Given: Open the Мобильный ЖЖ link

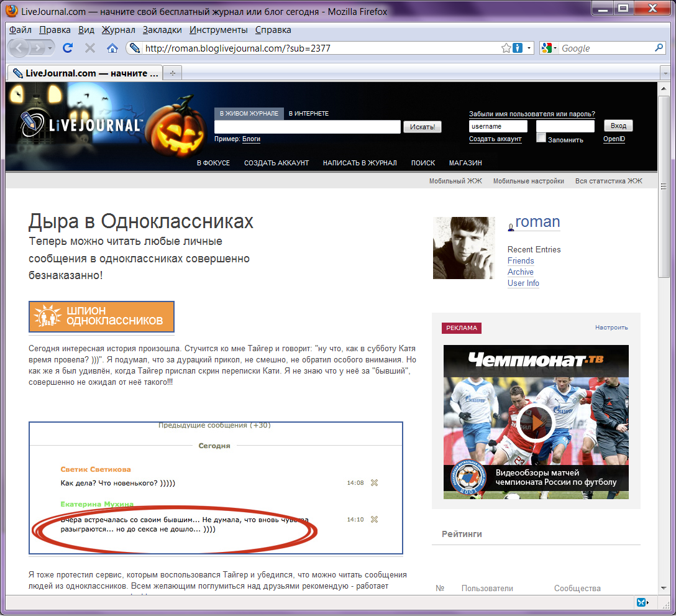Looking at the screenshot, I should coord(455,181).
